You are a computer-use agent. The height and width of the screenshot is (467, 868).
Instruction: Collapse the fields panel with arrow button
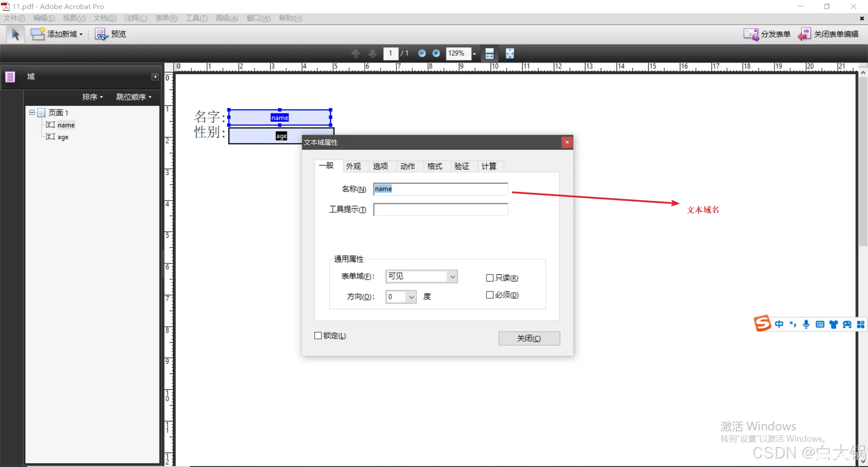[155, 77]
